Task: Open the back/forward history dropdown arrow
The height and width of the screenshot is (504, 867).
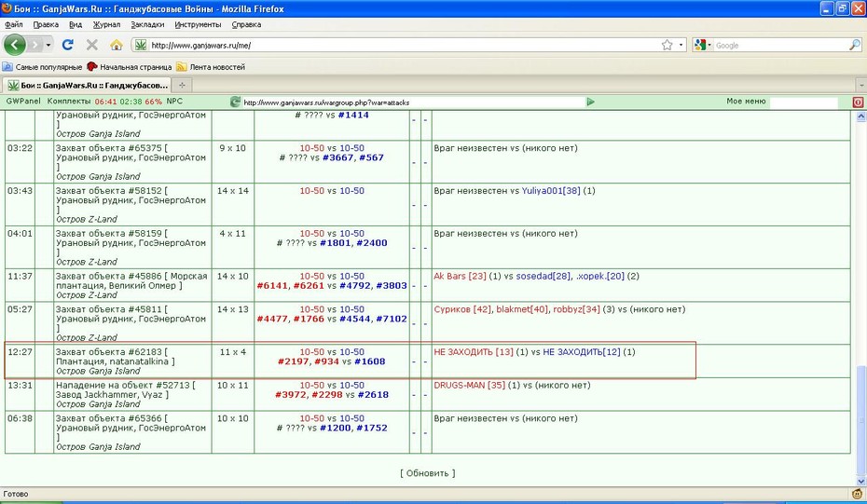Action: (48, 45)
